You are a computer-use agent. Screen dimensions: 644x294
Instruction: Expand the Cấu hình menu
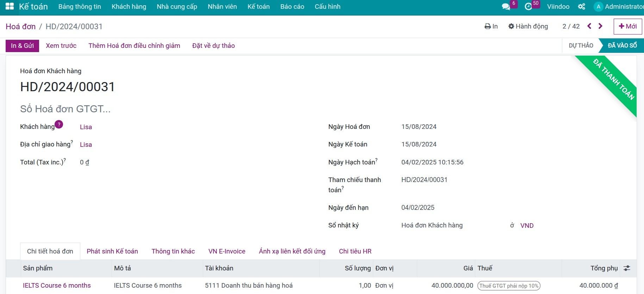coord(327,7)
